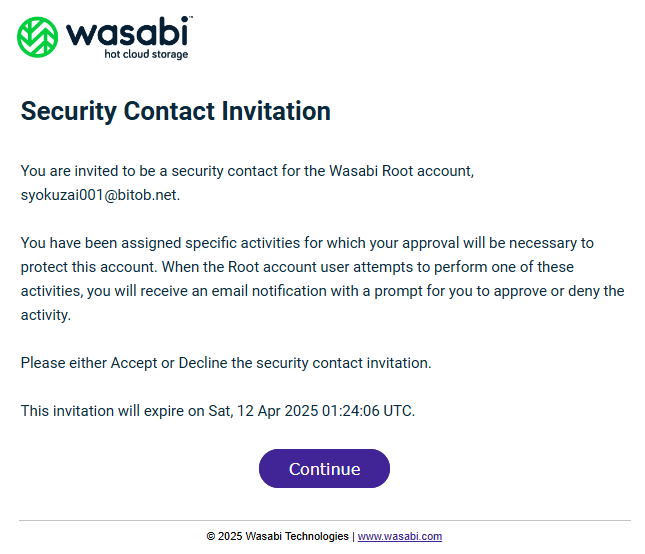645x554 pixels.
Task: Click the black wasabi wordmark
Action: click(127, 32)
